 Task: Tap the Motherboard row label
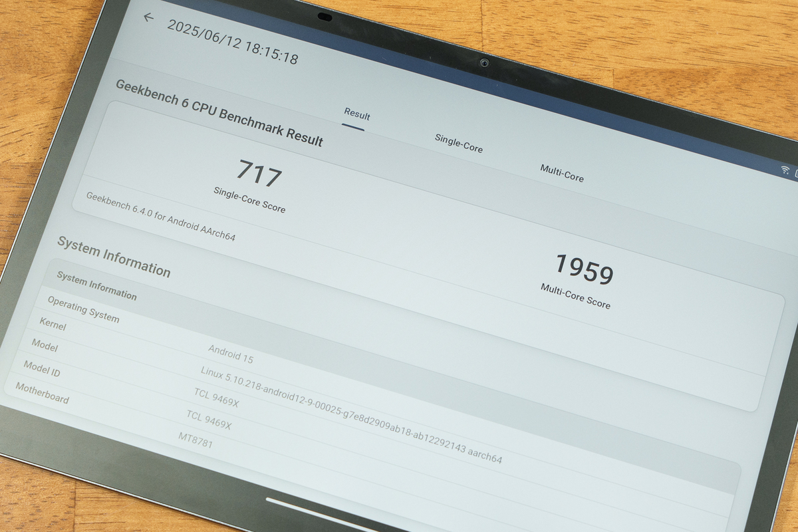coord(42,392)
